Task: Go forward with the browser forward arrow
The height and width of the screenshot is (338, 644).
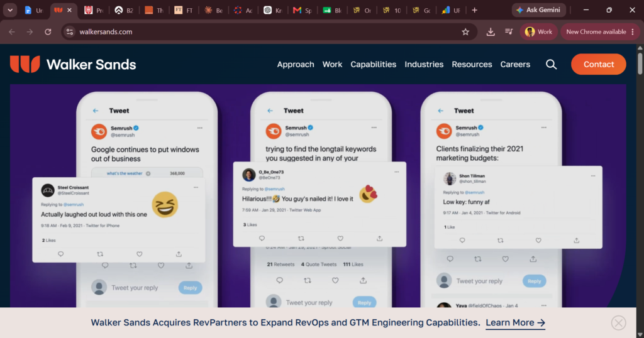Action: click(30, 31)
